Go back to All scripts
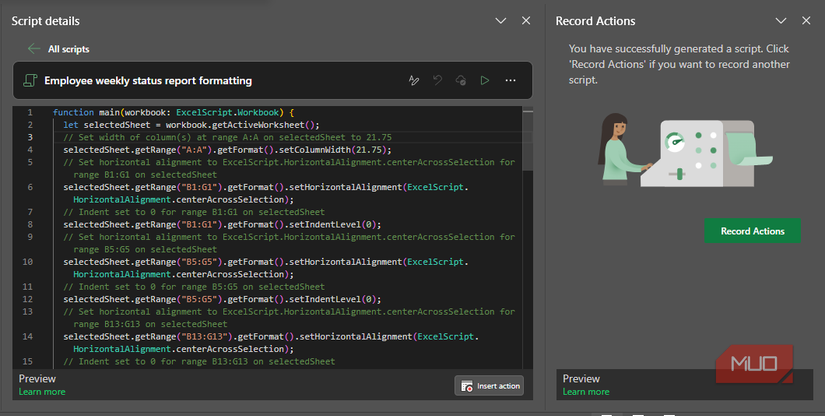 (x=68, y=49)
